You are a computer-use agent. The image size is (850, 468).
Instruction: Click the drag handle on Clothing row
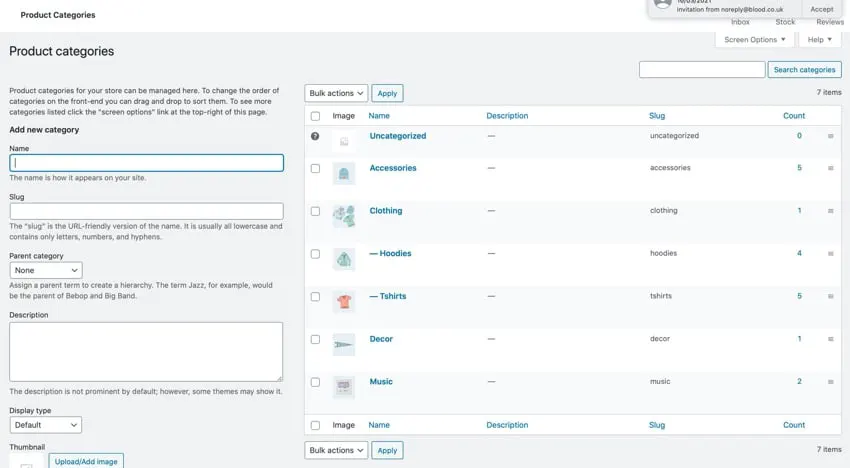[x=830, y=211]
